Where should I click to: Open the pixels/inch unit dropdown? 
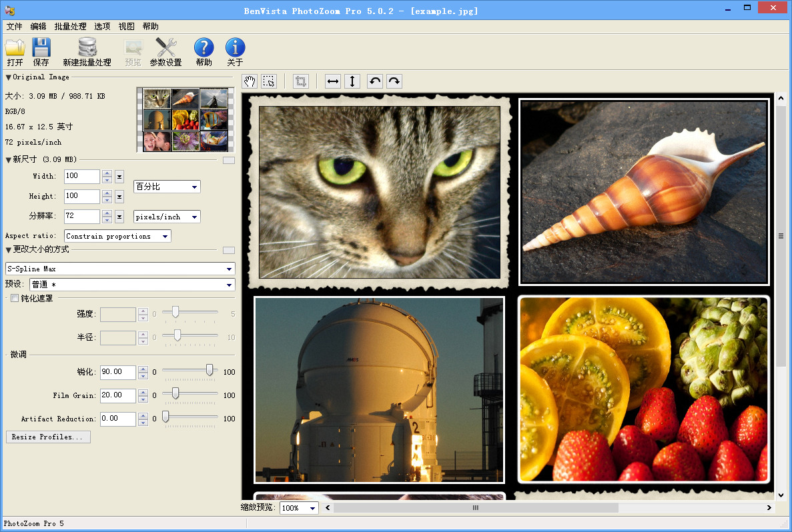point(167,217)
